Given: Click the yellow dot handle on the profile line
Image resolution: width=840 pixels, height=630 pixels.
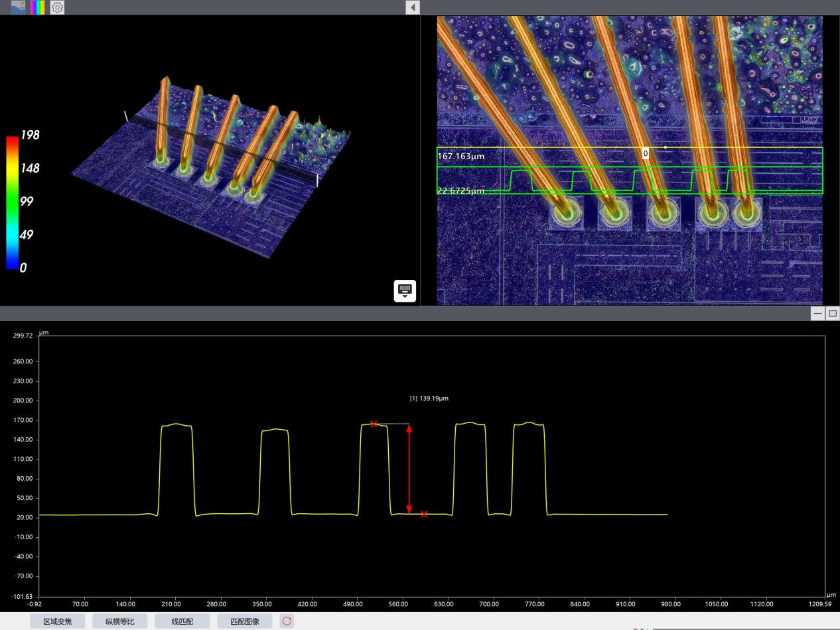Looking at the screenshot, I should [x=665, y=147].
